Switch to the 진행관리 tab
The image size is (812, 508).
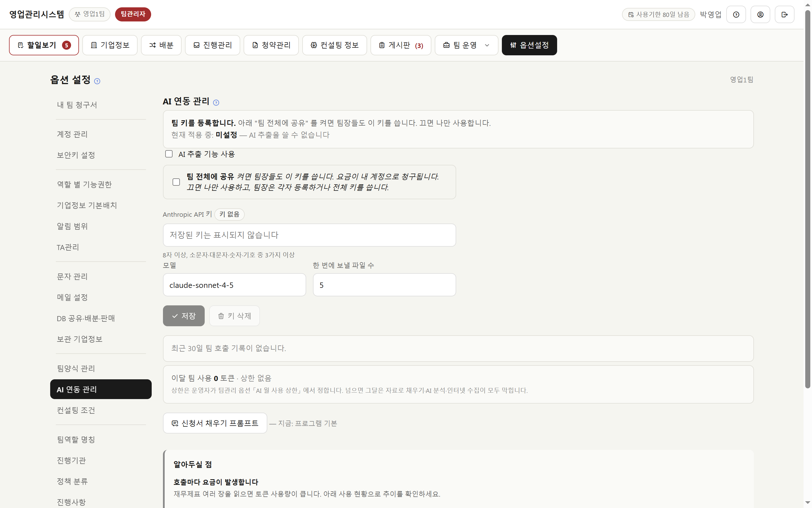pyautogui.click(x=212, y=45)
